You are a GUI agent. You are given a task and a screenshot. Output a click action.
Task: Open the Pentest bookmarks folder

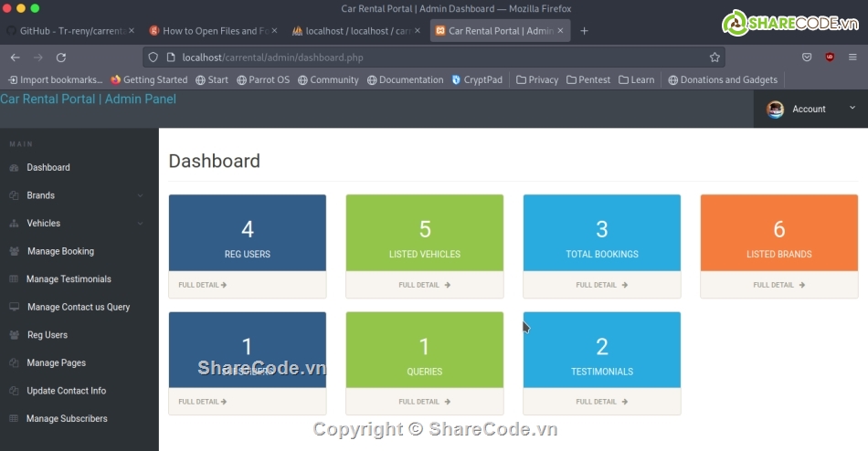click(588, 79)
